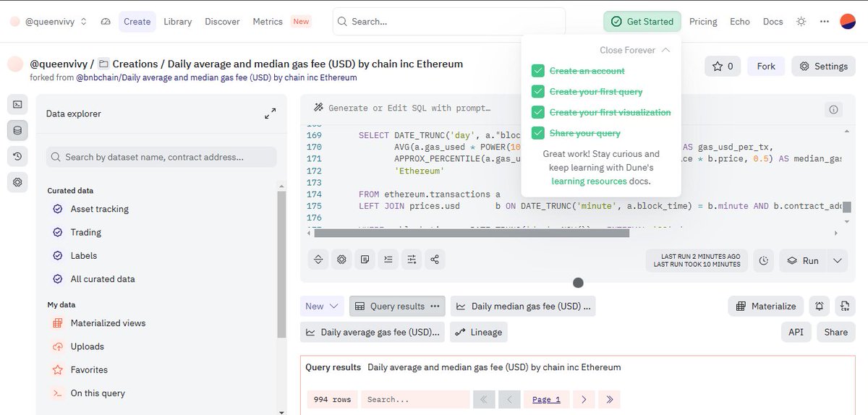The width and height of the screenshot is (868, 415).
Task: Open the Lineage tab
Action: click(x=478, y=333)
